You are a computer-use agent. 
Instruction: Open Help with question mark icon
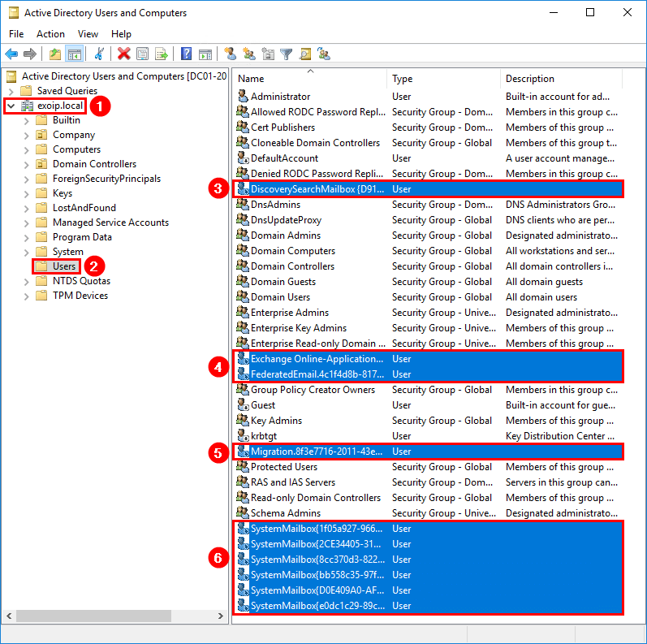[x=186, y=54]
